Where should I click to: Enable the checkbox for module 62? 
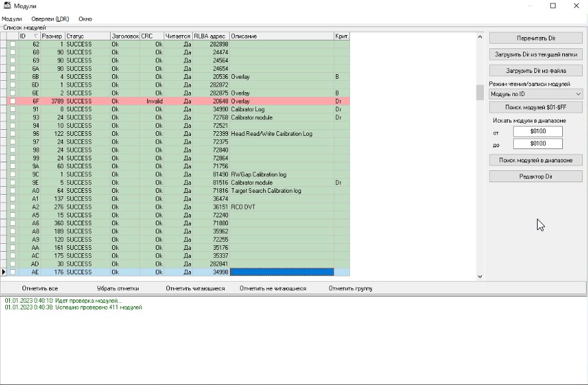tap(13, 44)
